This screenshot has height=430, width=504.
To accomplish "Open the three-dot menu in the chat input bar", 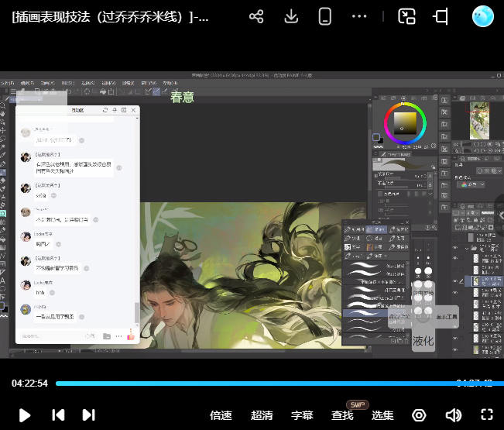I will click(x=118, y=336).
